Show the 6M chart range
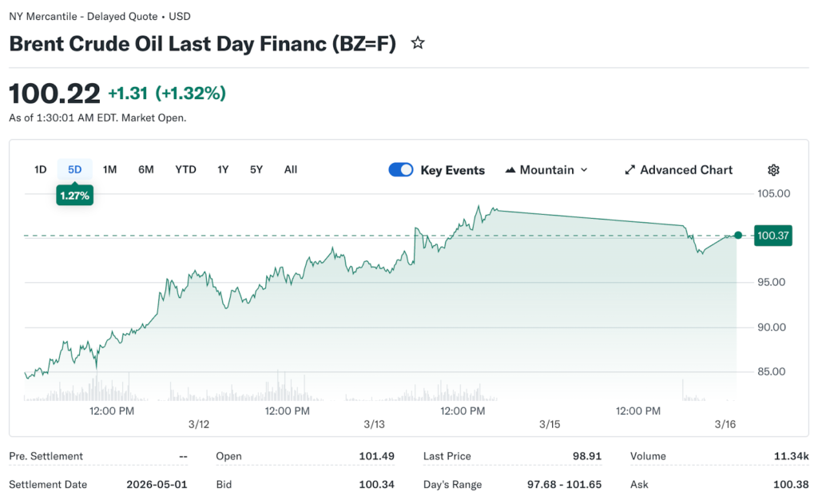This screenshot has height=504, width=818. click(146, 169)
